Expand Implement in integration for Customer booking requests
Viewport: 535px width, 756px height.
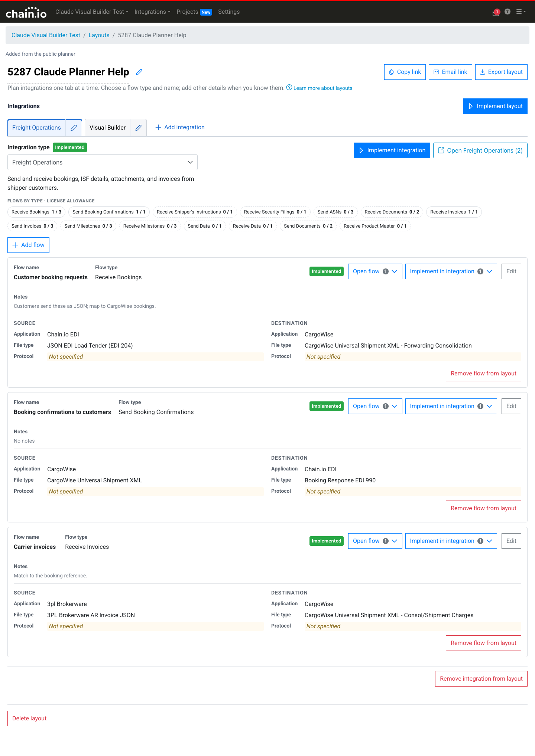click(x=451, y=271)
